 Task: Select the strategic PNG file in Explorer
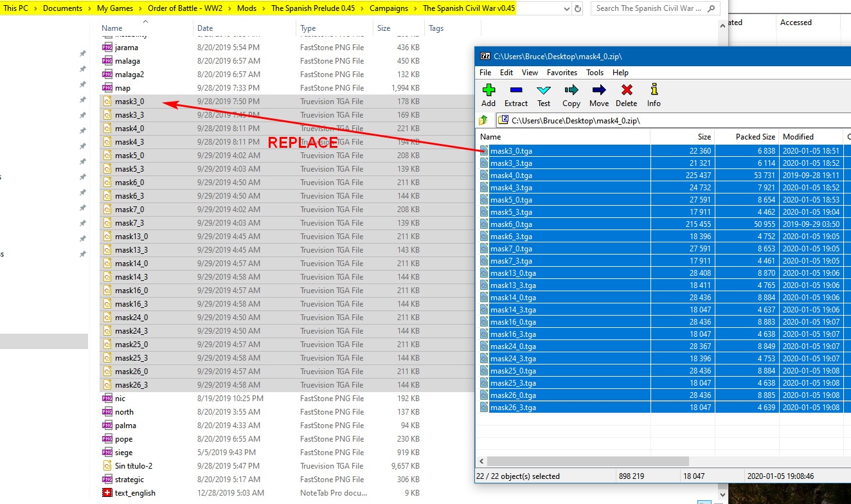coord(129,480)
